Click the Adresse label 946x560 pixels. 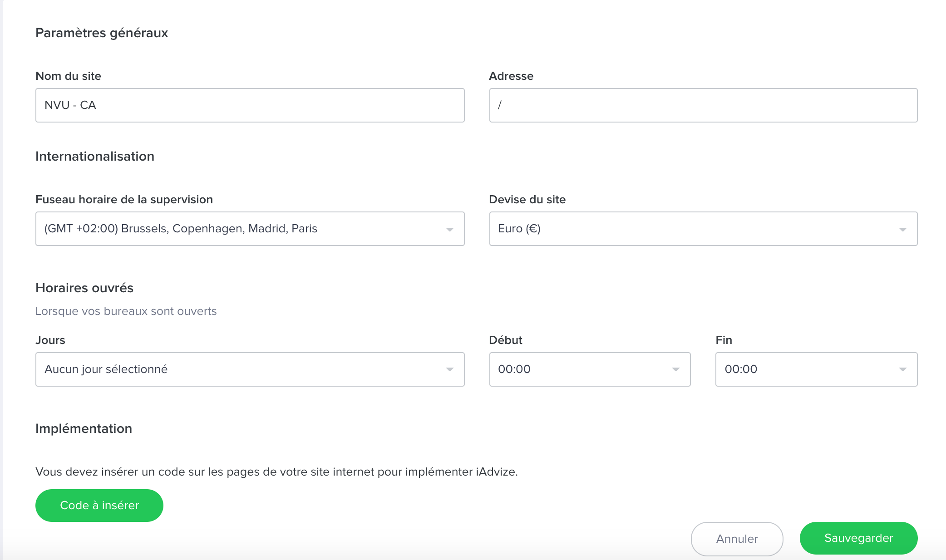(x=511, y=76)
